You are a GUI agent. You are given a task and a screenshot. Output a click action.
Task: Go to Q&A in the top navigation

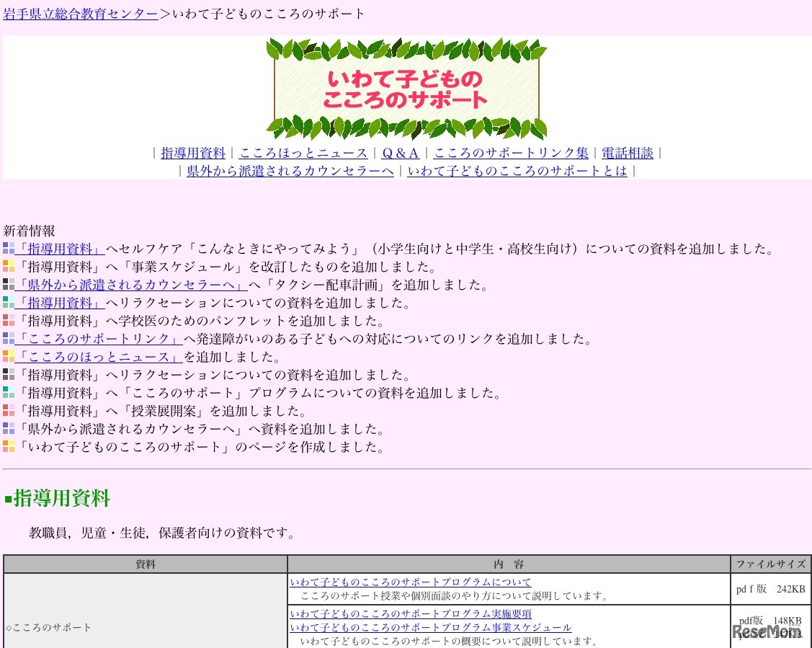click(x=400, y=153)
